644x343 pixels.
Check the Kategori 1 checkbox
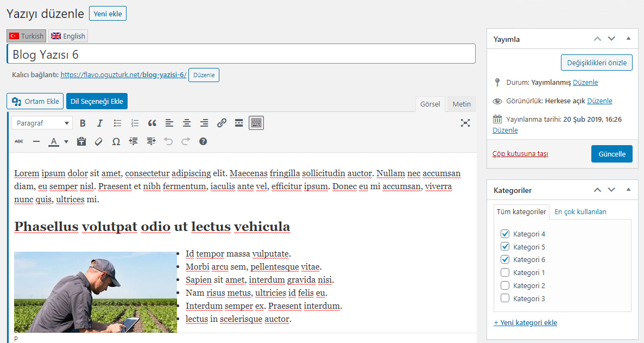505,272
